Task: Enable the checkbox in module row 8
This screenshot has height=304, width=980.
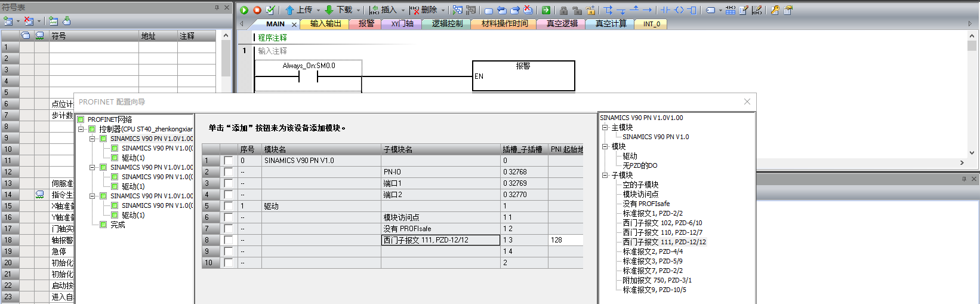Action: point(228,240)
